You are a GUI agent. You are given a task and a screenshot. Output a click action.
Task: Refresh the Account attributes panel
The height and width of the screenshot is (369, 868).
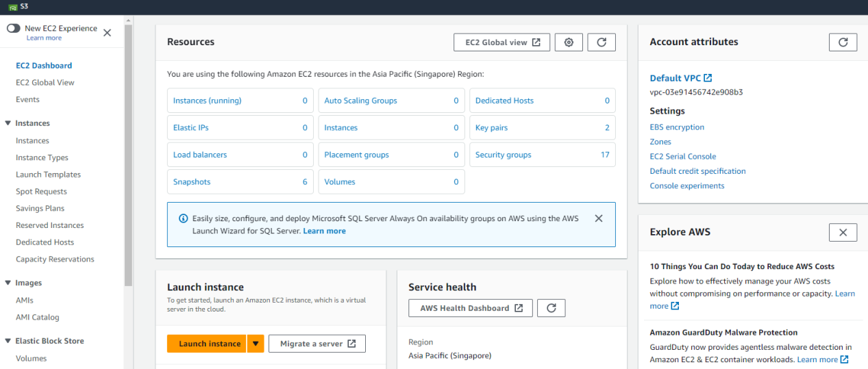click(x=843, y=42)
